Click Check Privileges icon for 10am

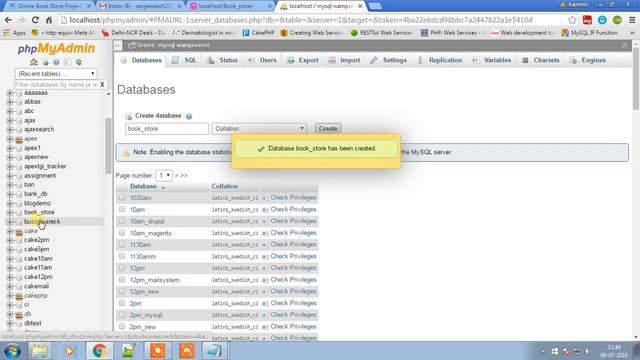pos(264,210)
